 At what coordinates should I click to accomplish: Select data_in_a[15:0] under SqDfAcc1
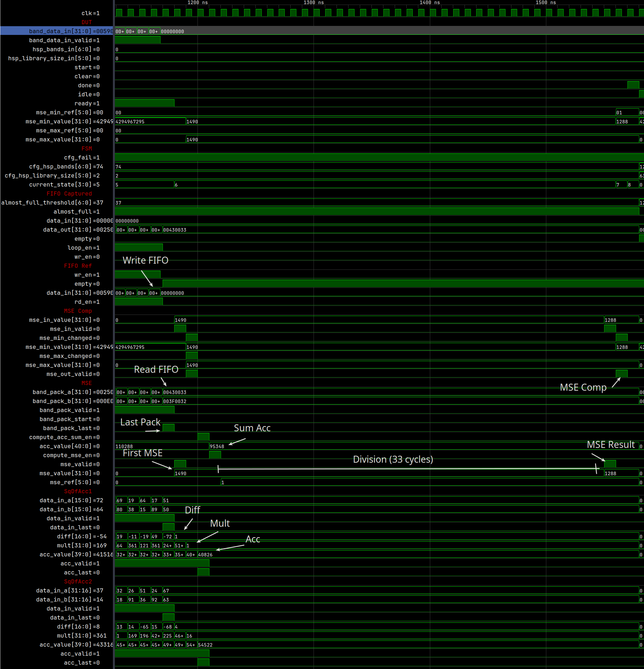[71, 501]
